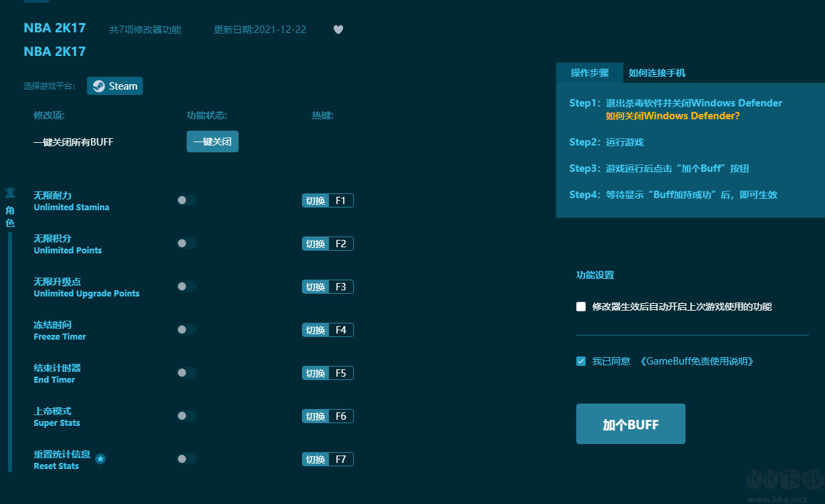Toggle Unlimited Points switch

[187, 243]
